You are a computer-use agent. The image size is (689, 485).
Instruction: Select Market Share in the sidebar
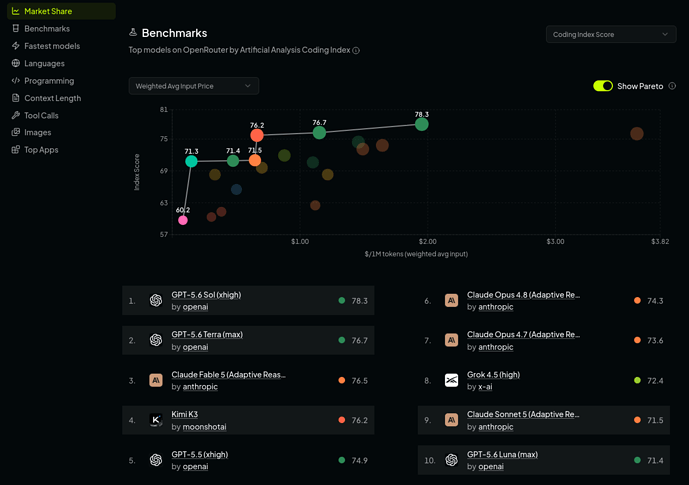pos(62,11)
